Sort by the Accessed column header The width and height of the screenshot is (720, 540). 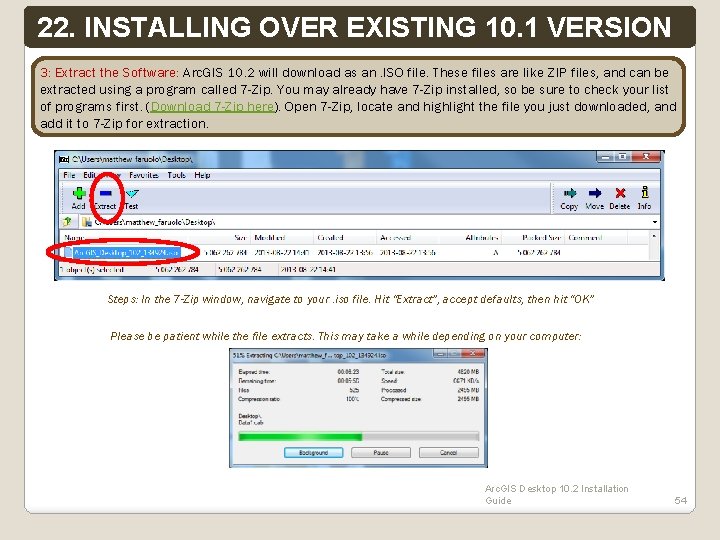395,237
